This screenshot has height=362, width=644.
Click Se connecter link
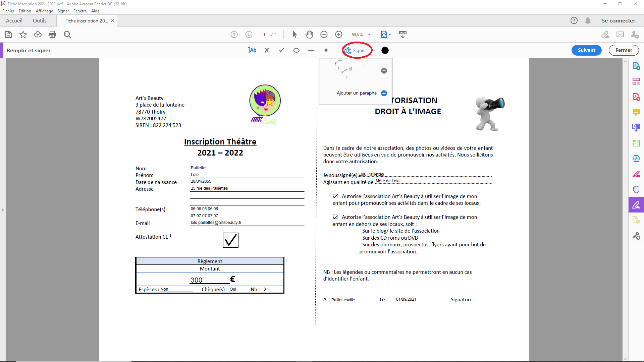pyautogui.click(x=618, y=20)
